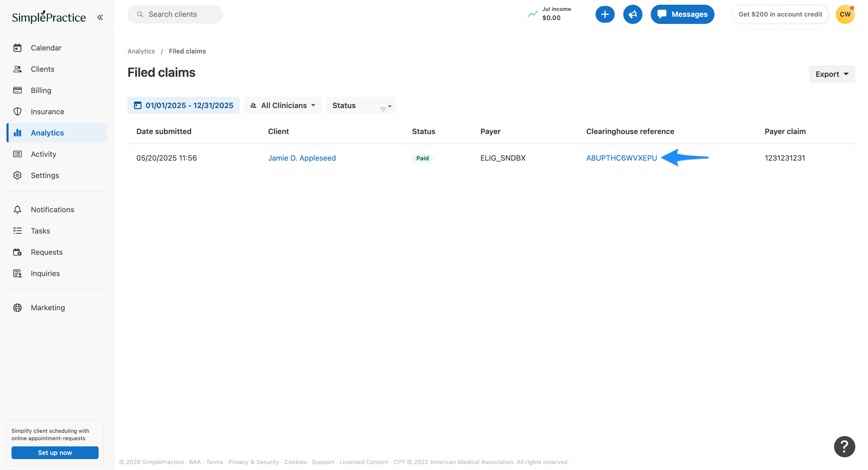868x470 pixels.
Task: Click Get $200 in account credit
Action: tap(780, 14)
